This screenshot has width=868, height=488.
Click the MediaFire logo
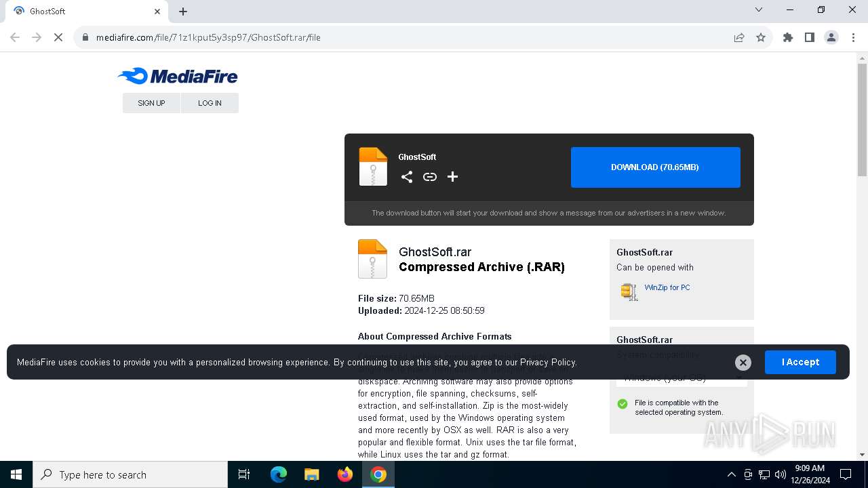[x=178, y=76]
